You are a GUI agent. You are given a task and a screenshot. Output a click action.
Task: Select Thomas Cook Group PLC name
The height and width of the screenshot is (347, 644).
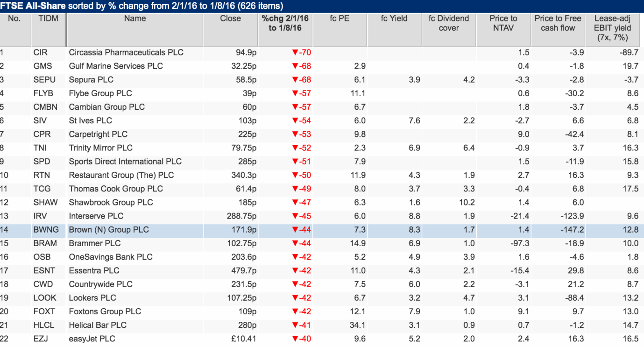pyautogui.click(x=116, y=189)
